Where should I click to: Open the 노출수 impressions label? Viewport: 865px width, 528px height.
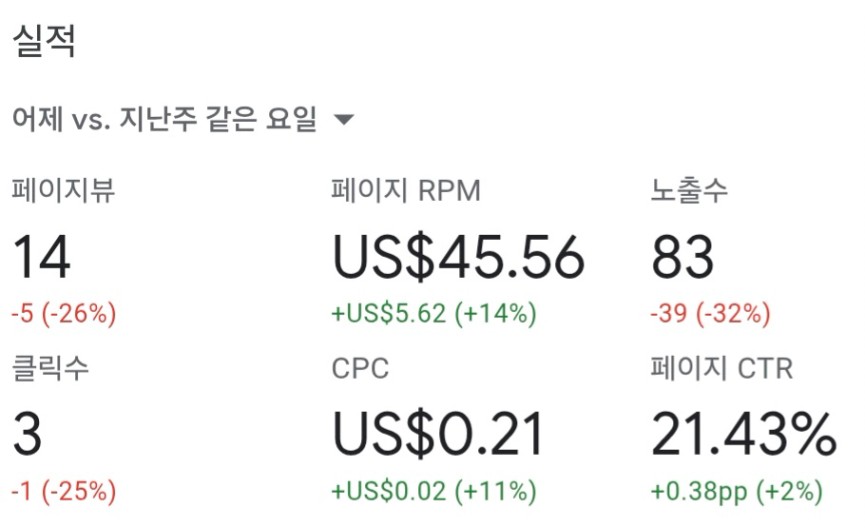click(689, 190)
